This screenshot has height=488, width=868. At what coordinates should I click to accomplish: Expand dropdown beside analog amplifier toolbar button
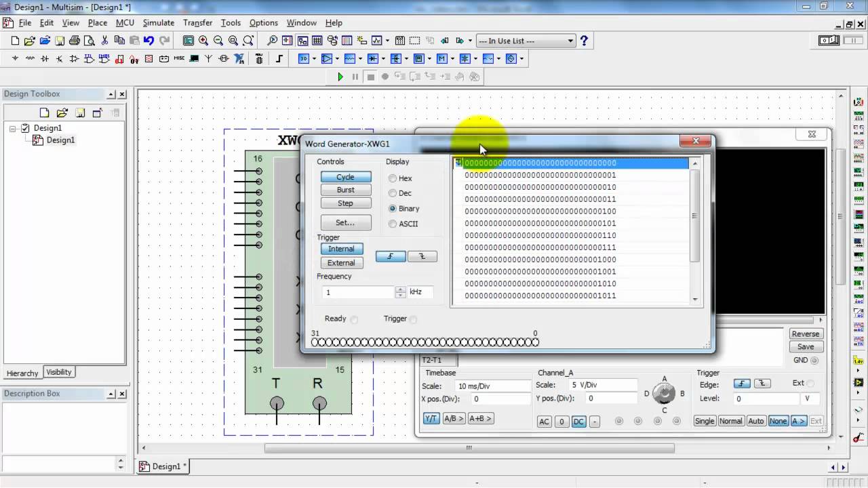337,59
